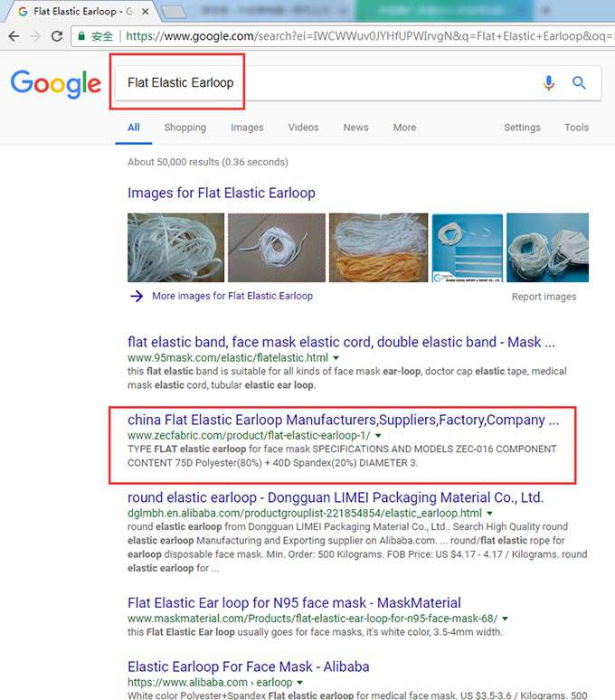Expand dropdown arrow next to zecfabric.com URL
The width and height of the screenshot is (615, 700).
[378, 436]
